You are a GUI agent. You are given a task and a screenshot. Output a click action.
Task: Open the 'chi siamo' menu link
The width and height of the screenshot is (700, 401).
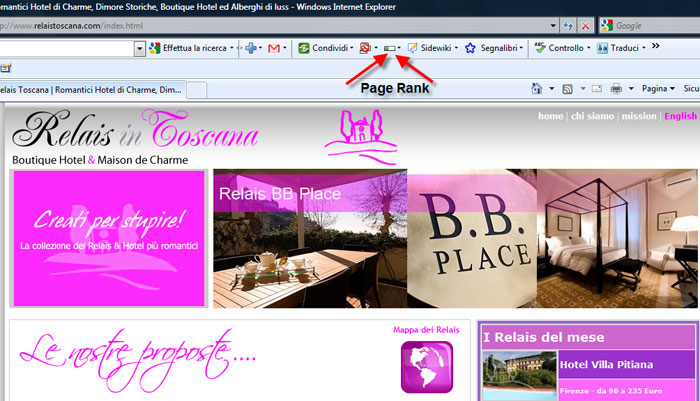(x=592, y=117)
